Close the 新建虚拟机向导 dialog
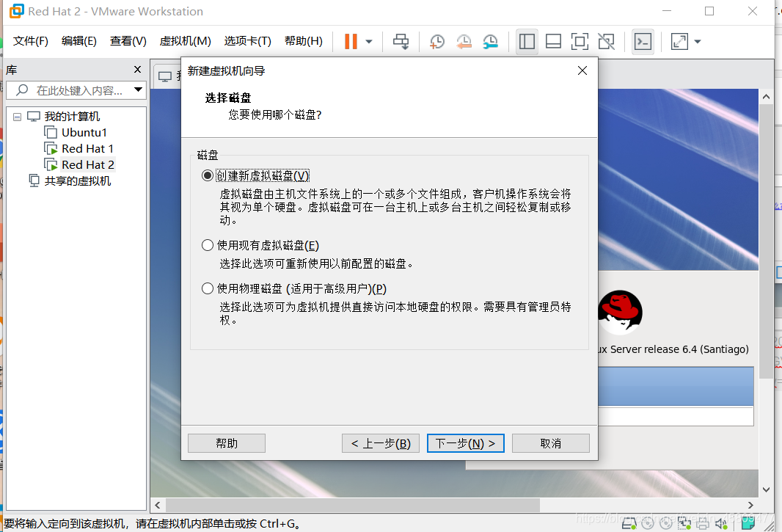The image size is (782, 532). [582, 71]
